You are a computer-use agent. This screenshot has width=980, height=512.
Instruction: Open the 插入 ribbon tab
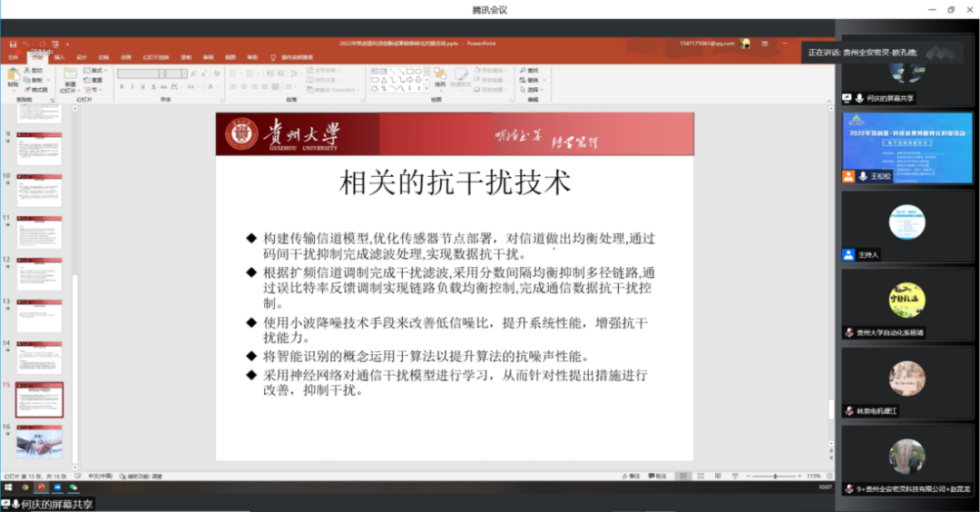(x=60, y=56)
